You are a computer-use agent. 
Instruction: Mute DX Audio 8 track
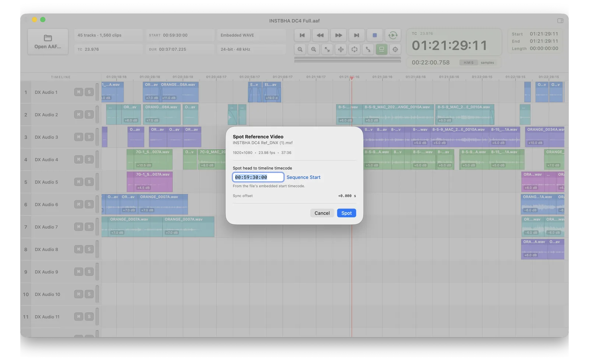pyautogui.click(x=78, y=249)
